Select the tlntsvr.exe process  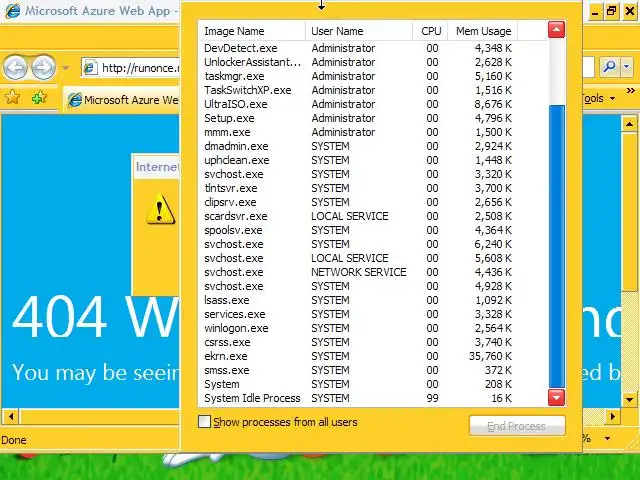click(x=358, y=188)
